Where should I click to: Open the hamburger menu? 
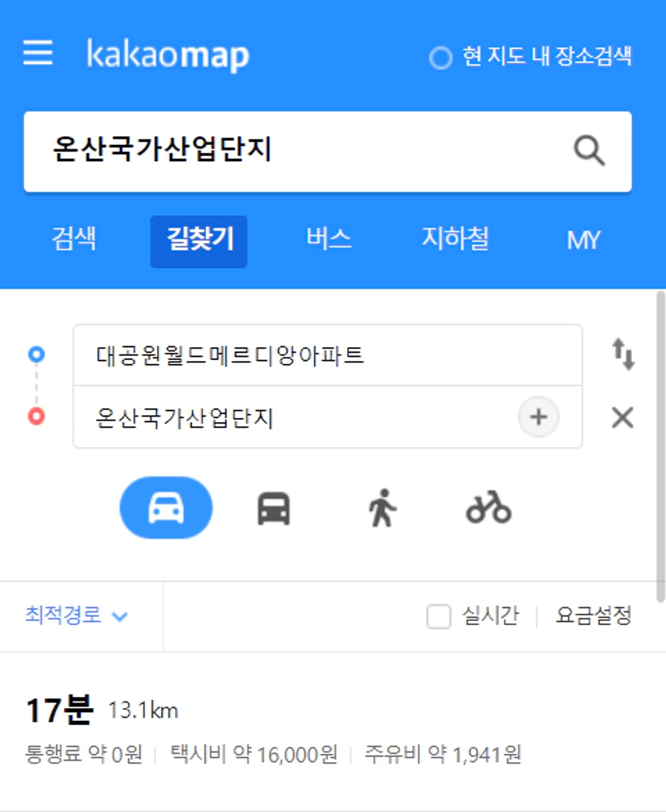pyautogui.click(x=38, y=53)
